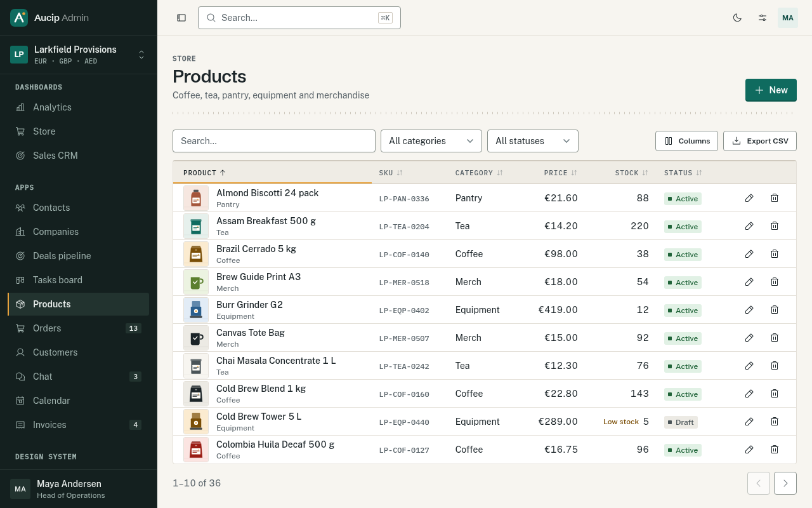Image resolution: width=812 pixels, height=508 pixels.
Task: Open the settings sliders icon in header
Action: coord(763,18)
